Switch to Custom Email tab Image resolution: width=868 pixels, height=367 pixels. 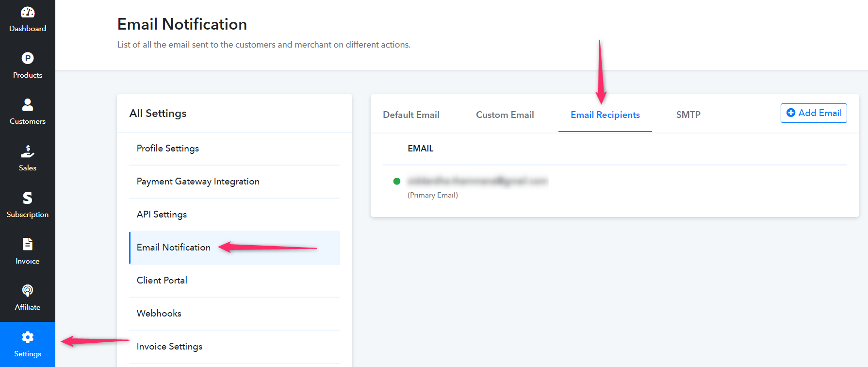click(x=505, y=115)
